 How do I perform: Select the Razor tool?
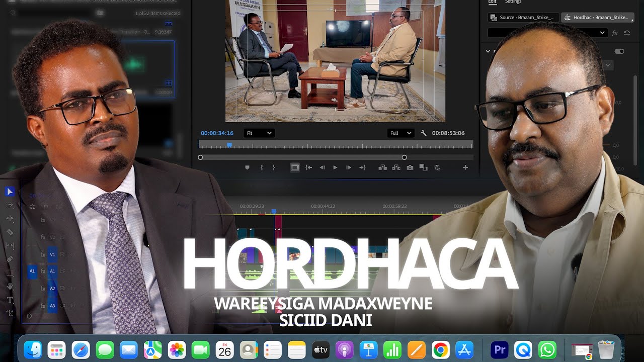pyautogui.click(x=10, y=232)
